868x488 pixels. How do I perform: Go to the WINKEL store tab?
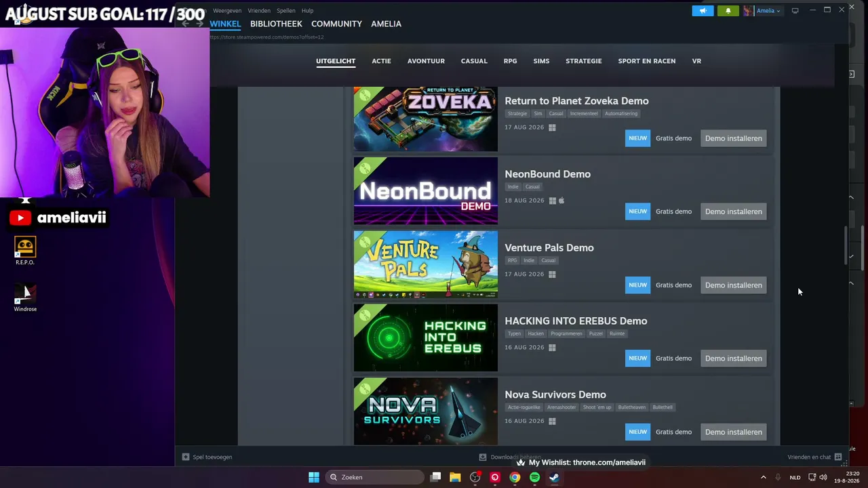[225, 24]
